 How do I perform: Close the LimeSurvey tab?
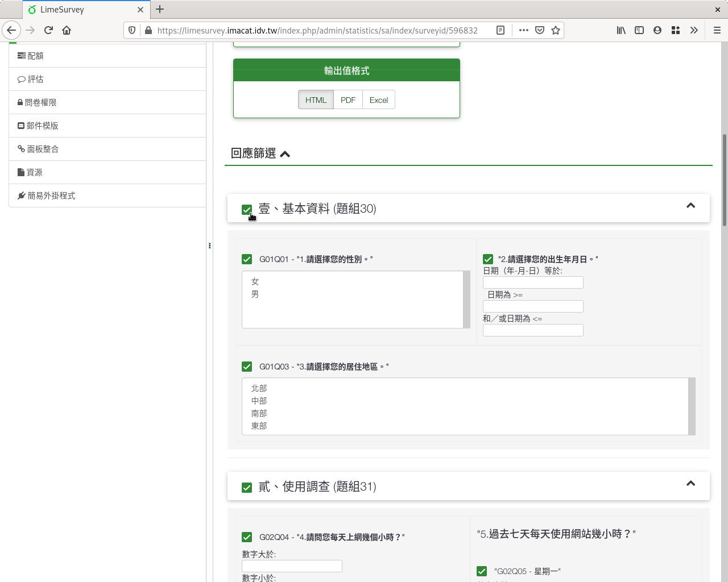coord(140,10)
